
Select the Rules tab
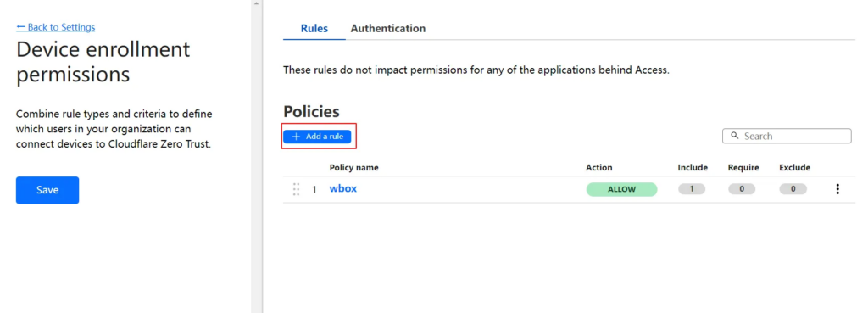tap(314, 28)
